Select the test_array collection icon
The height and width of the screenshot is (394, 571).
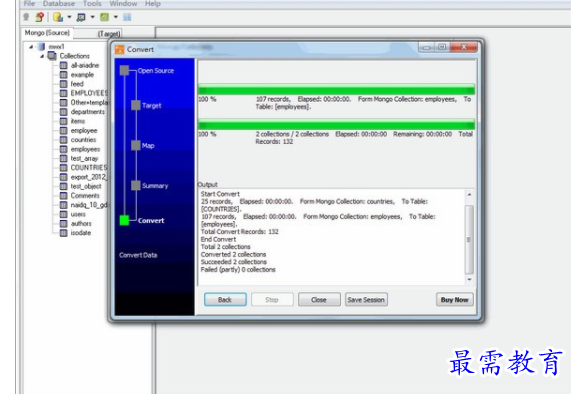point(63,158)
